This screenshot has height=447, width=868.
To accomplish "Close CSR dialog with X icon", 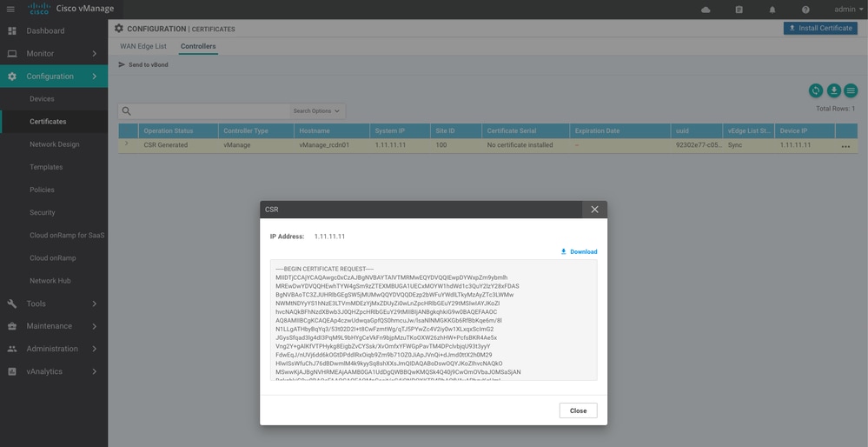I will (594, 210).
